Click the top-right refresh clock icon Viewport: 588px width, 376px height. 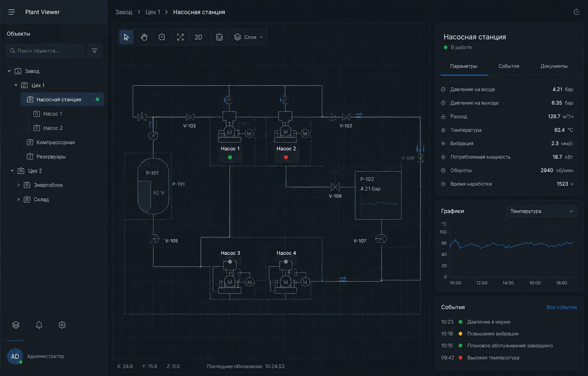coord(576,12)
